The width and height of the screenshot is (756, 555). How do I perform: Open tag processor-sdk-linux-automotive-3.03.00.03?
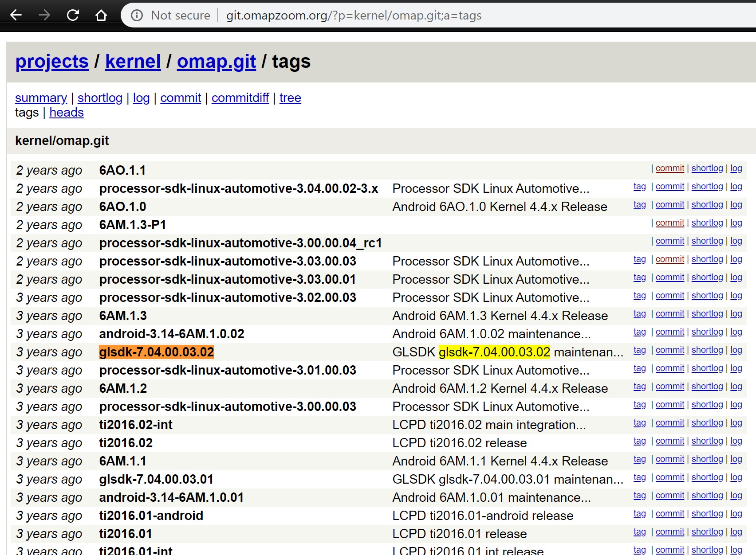[228, 261]
